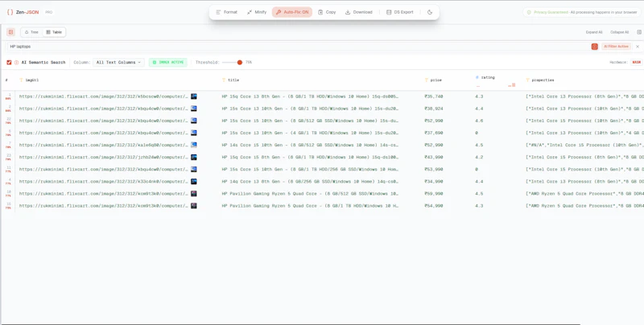Click the rating histogram sparkline

point(496,85)
